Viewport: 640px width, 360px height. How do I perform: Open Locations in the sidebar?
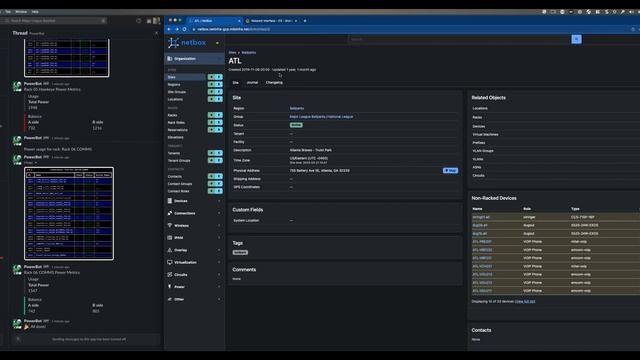(175, 99)
